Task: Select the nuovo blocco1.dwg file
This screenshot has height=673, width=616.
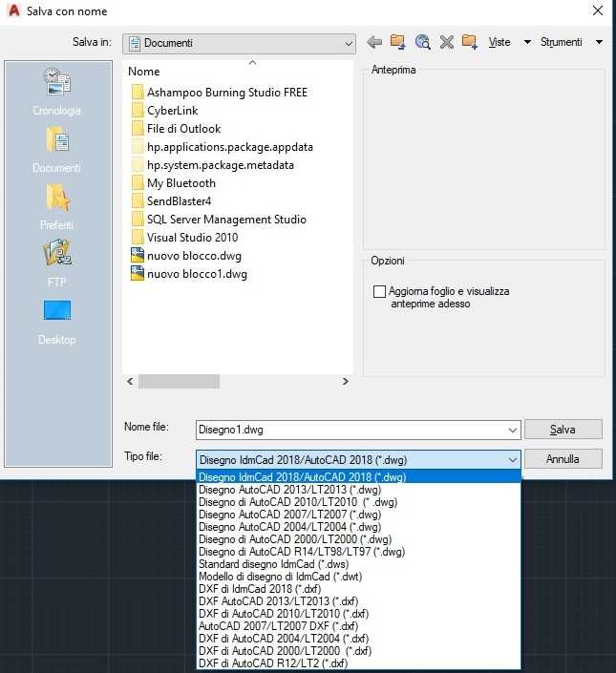Action: [x=189, y=274]
